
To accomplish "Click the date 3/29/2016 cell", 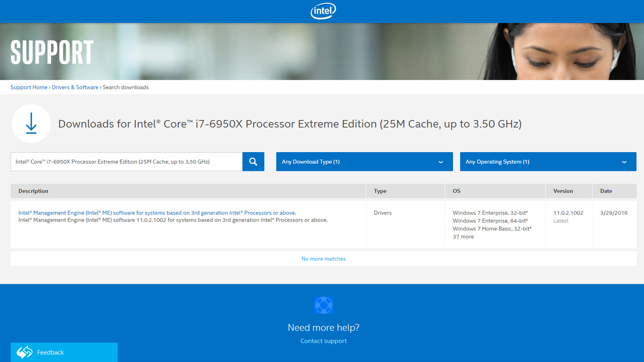I will coord(614,213).
